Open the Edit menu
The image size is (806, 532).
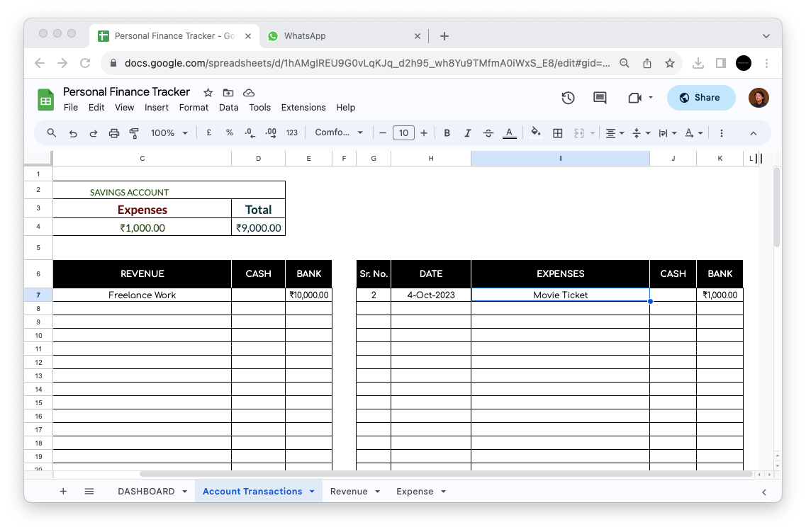click(x=96, y=108)
